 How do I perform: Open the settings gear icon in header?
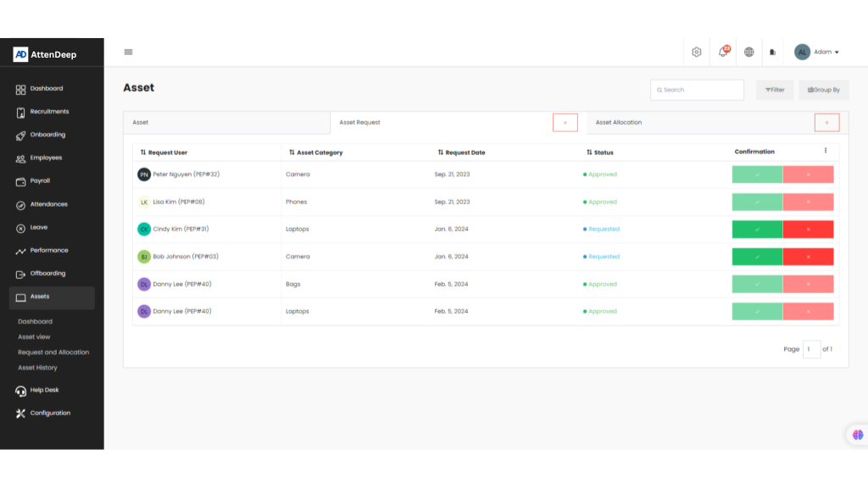(x=696, y=53)
